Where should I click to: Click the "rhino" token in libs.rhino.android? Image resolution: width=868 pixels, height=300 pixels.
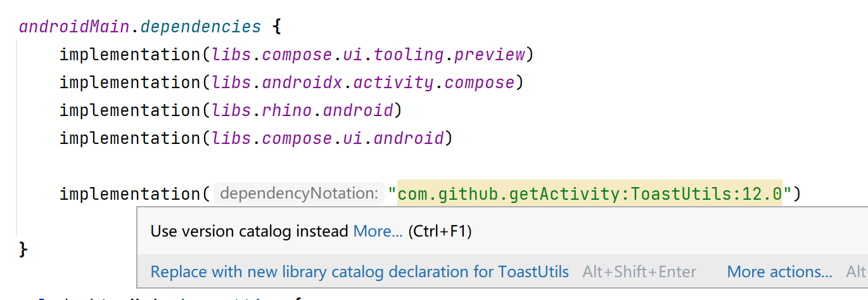287,110
